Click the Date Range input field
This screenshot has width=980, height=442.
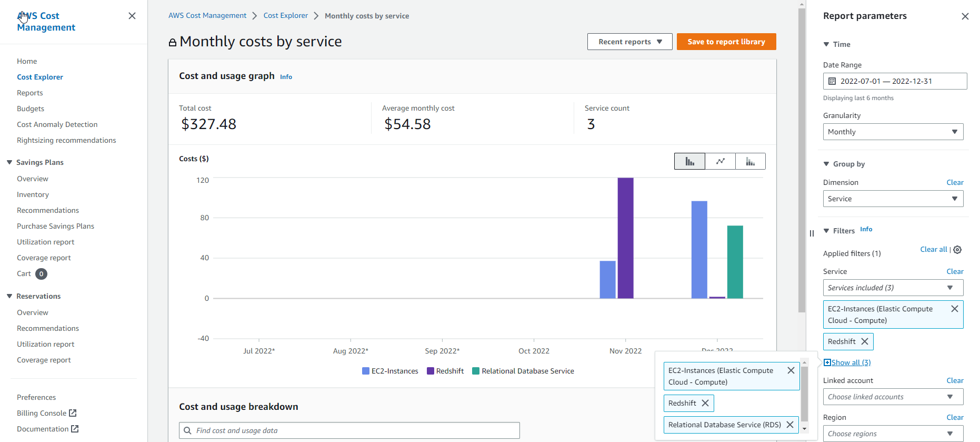point(895,81)
